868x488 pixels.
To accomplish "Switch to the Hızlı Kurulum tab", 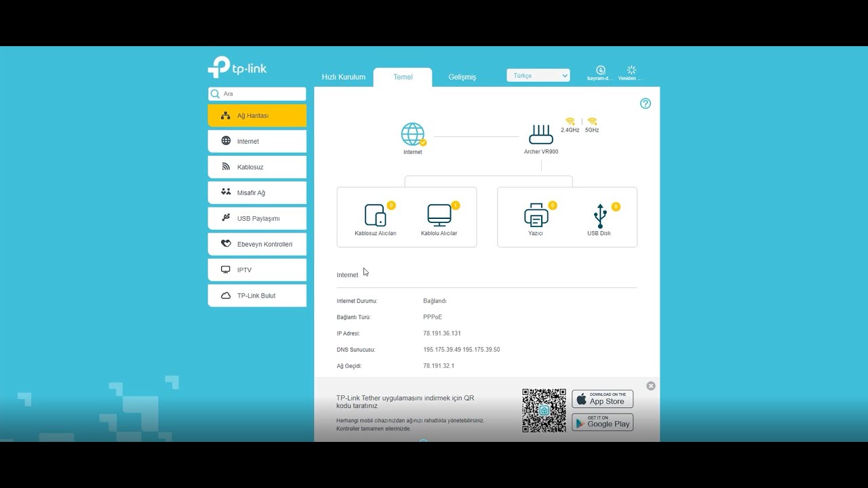I will click(343, 77).
